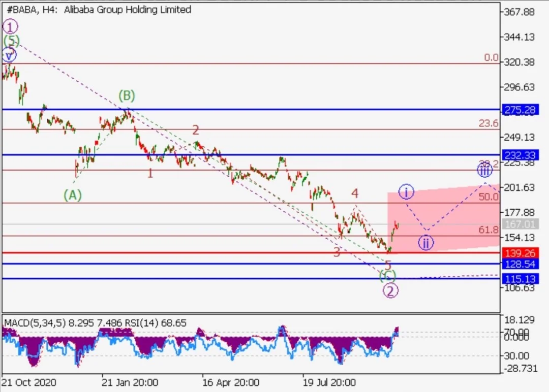Click the MACD(5,34,5) indicator label
This screenshot has width=549, height=392.
(35, 323)
